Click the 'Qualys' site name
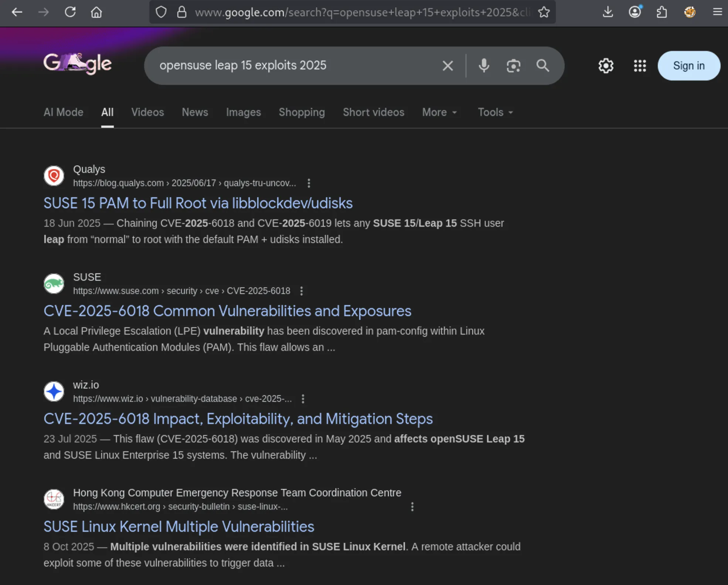This screenshot has height=585, width=728. (89, 169)
